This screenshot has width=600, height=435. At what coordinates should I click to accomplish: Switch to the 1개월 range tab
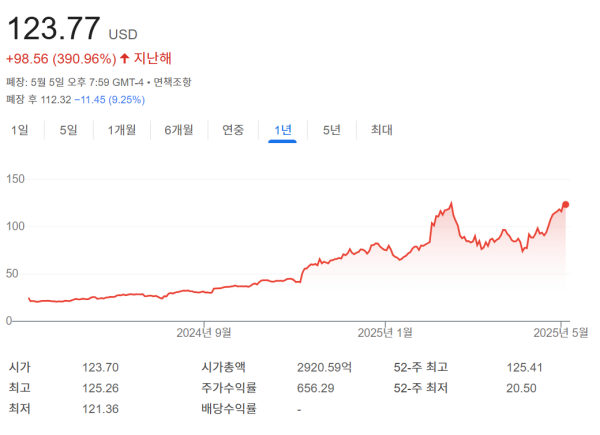point(122,130)
